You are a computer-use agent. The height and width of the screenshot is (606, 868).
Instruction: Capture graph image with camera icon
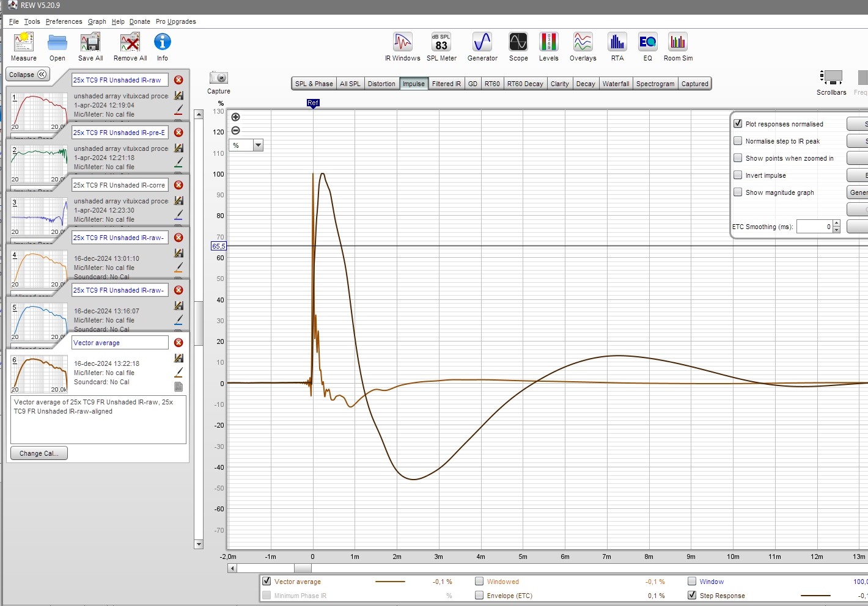(218, 78)
